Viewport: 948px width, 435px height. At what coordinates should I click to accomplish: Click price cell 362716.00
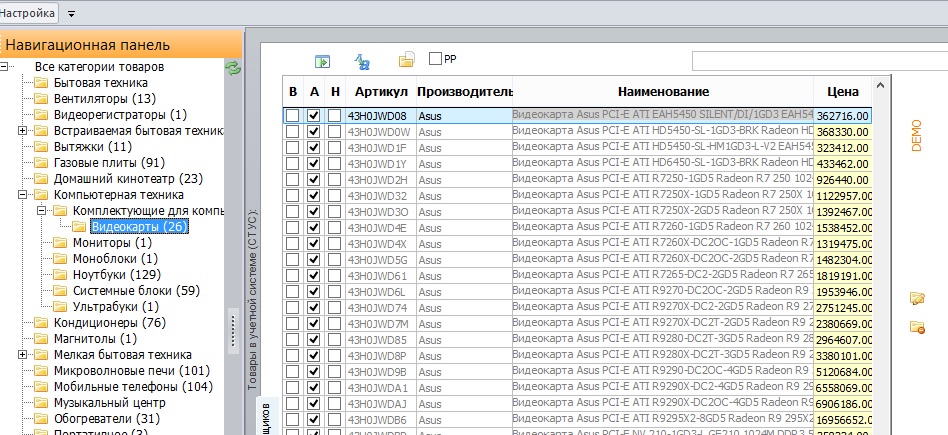point(843,116)
